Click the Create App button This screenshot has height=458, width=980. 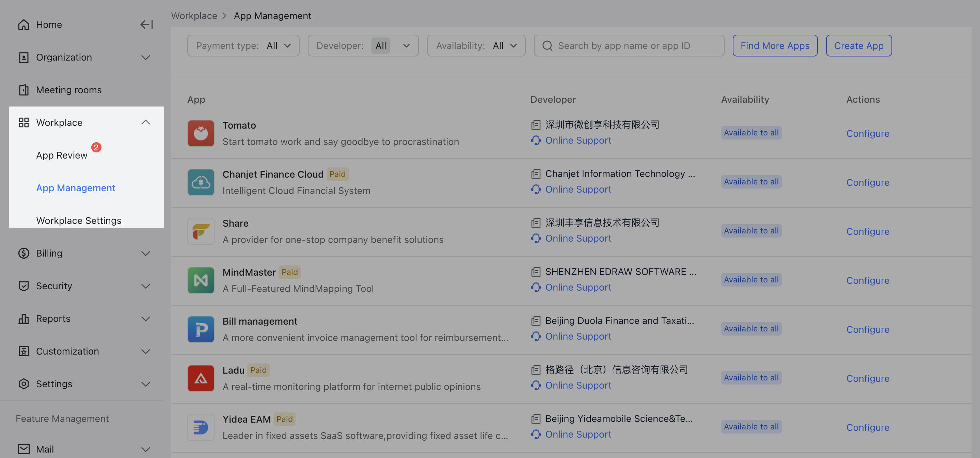tap(859, 46)
